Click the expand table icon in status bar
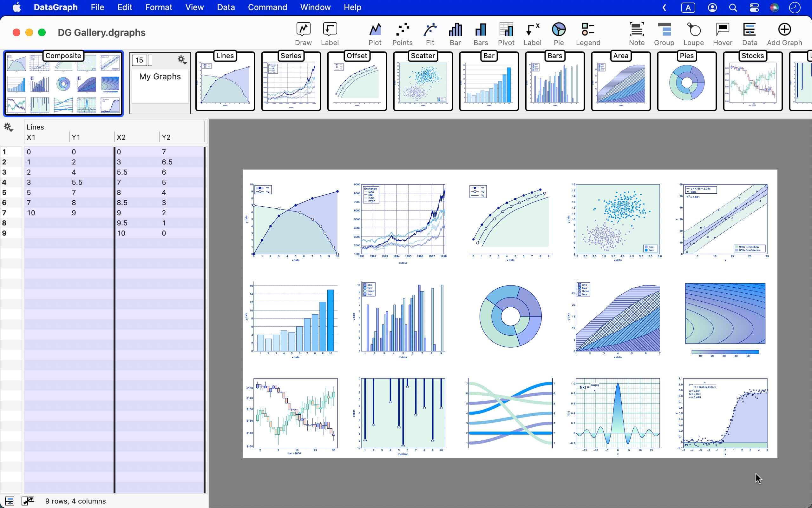Image resolution: width=812 pixels, height=508 pixels. pos(28,501)
